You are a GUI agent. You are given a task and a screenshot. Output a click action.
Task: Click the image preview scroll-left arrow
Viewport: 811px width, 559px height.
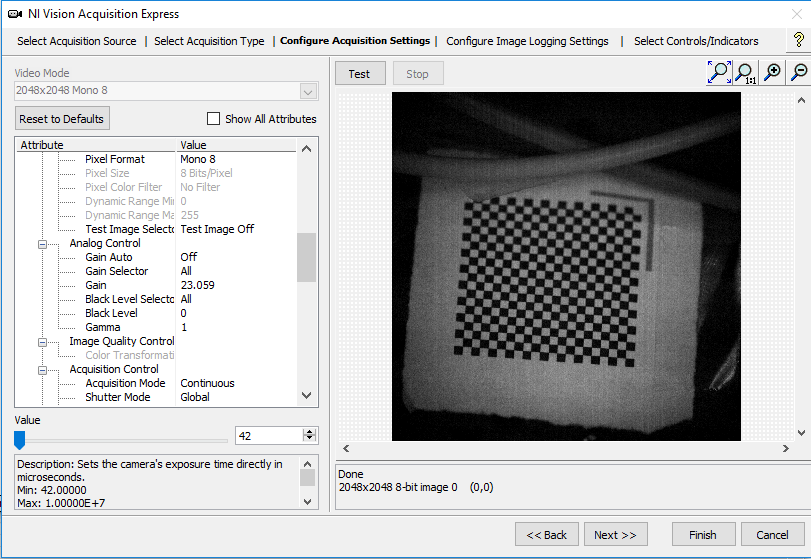click(347, 448)
